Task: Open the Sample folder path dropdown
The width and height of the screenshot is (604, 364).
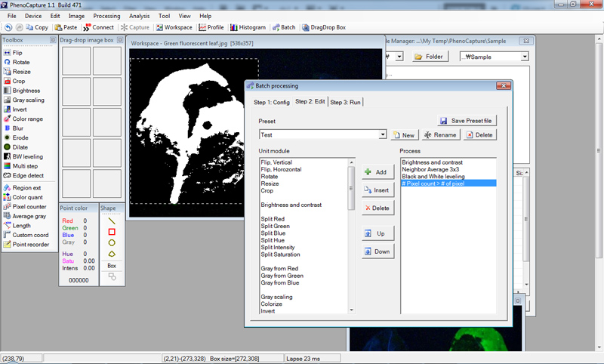Action: click(x=523, y=57)
